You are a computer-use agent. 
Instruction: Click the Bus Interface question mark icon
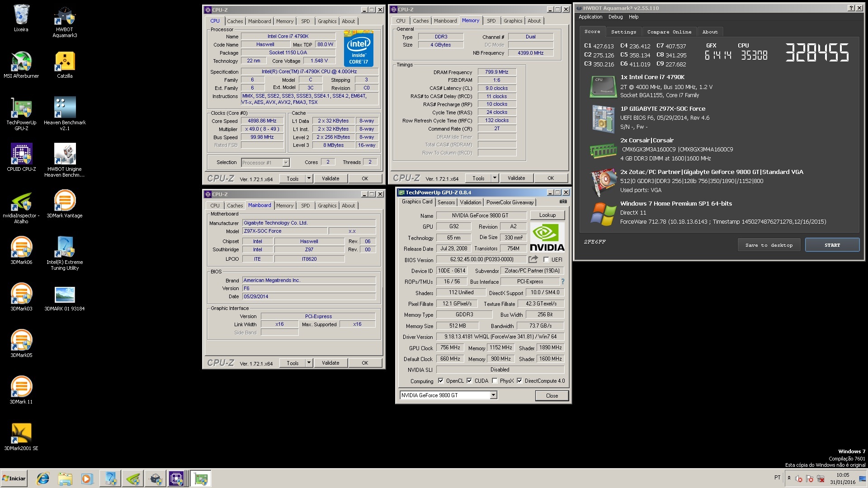563,282
